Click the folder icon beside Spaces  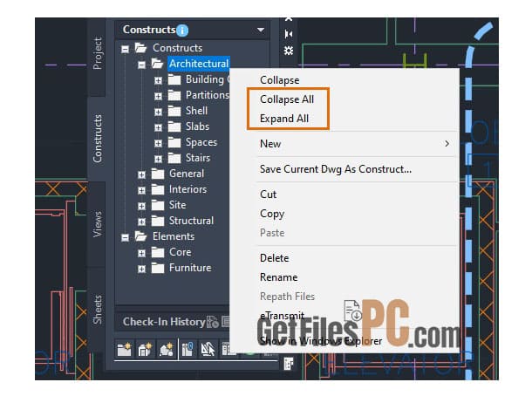click(x=174, y=142)
